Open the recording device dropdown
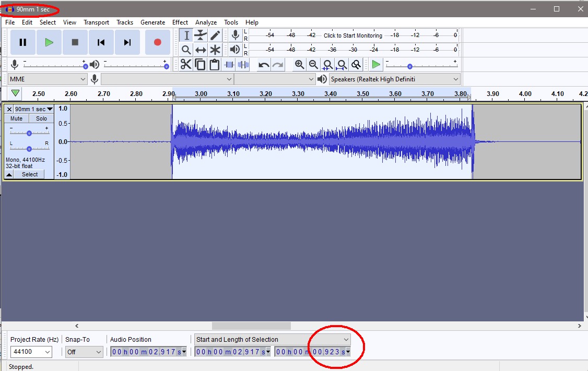This screenshot has height=371, width=588. click(167, 79)
